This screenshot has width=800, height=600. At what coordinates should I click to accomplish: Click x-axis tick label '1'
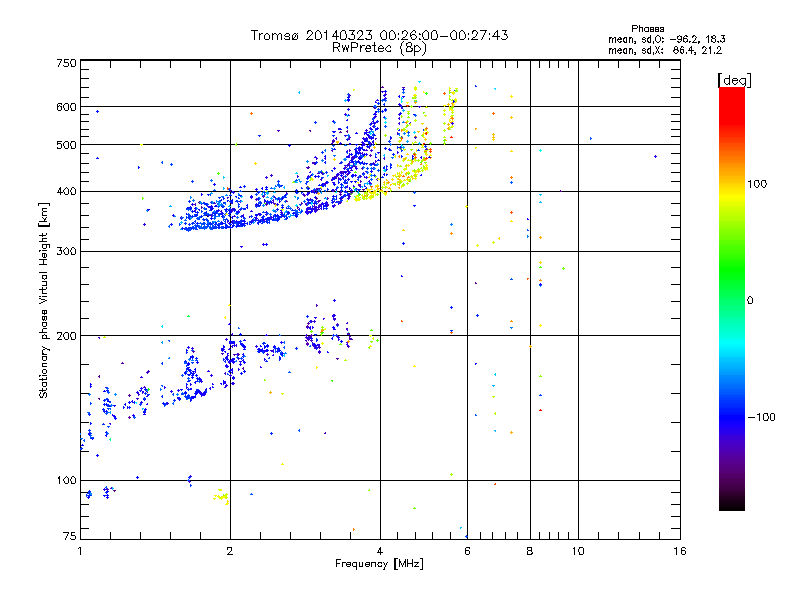[x=80, y=551]
